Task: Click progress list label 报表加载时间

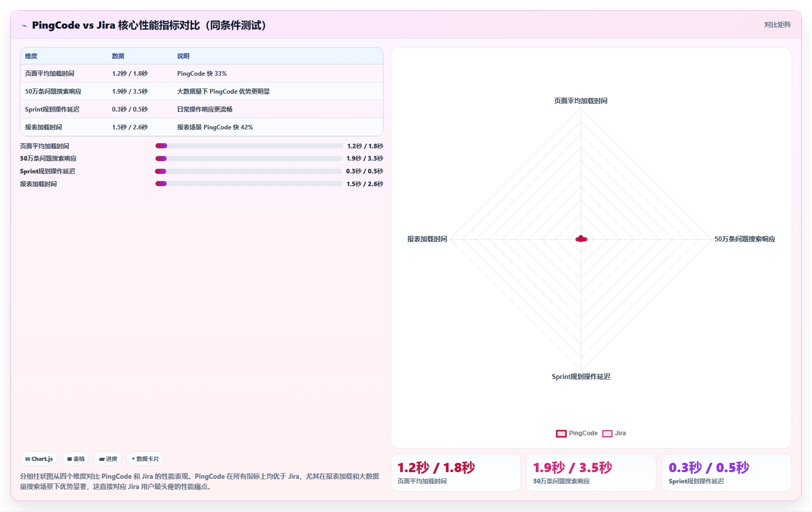Action: (x=38, y=184)
